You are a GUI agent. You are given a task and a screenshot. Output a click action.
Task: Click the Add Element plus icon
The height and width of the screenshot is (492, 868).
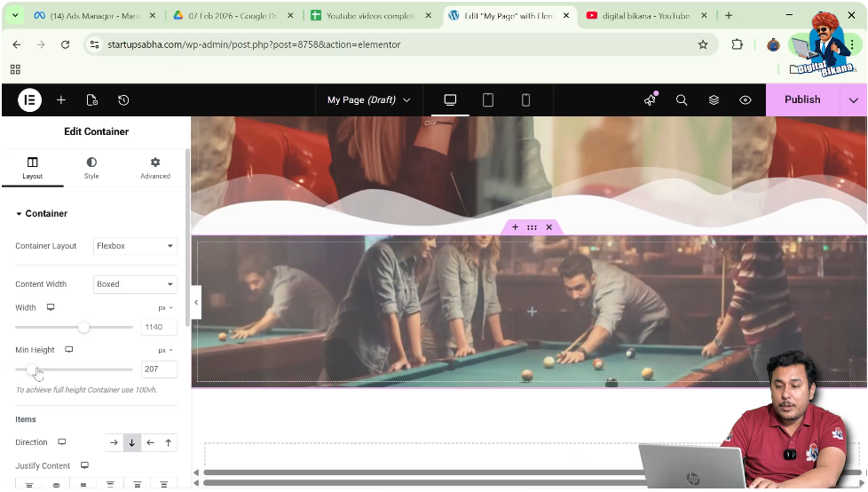61,100
